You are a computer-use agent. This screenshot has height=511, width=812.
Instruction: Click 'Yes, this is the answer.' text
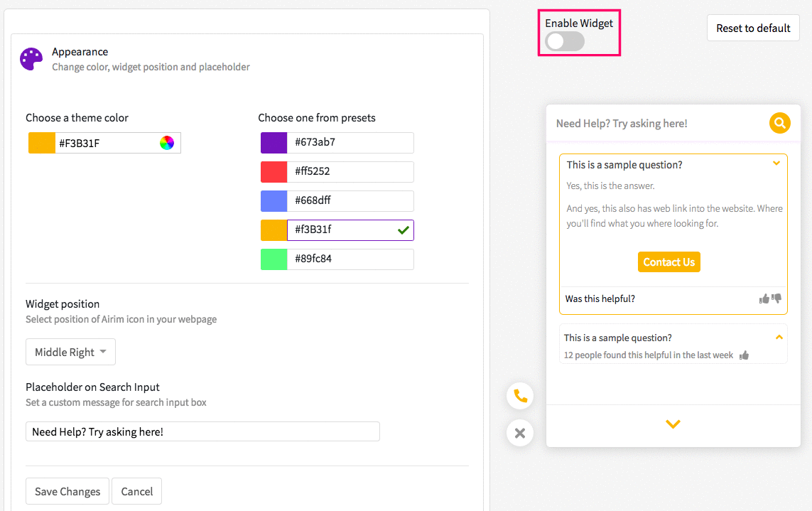pyautogui.click(x=610, y=185)
